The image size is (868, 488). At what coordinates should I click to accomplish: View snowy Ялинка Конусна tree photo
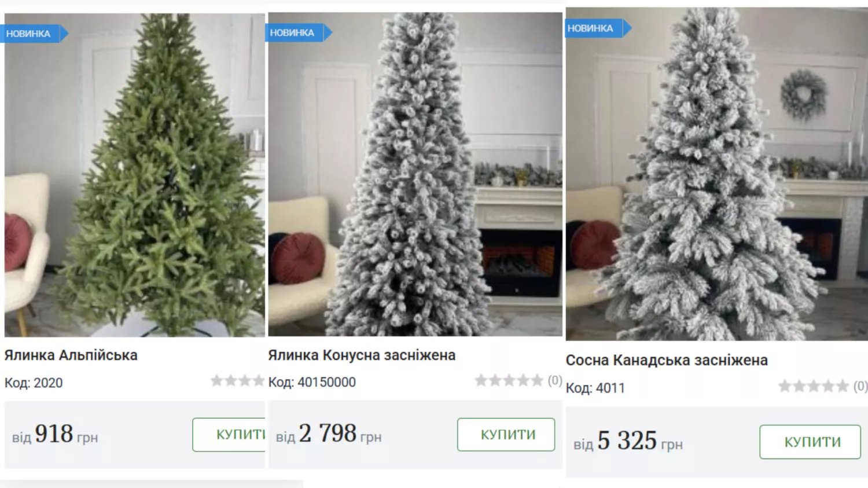coord(415,174)
